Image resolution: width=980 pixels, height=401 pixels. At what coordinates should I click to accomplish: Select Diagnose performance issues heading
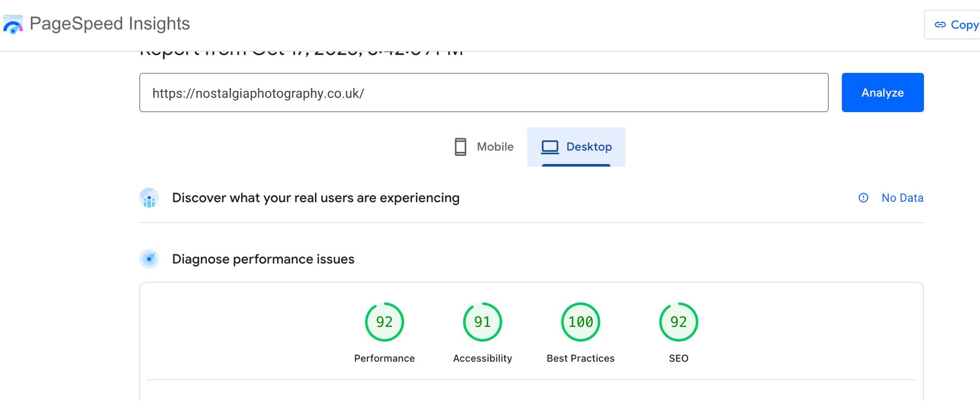click(263, 259)
